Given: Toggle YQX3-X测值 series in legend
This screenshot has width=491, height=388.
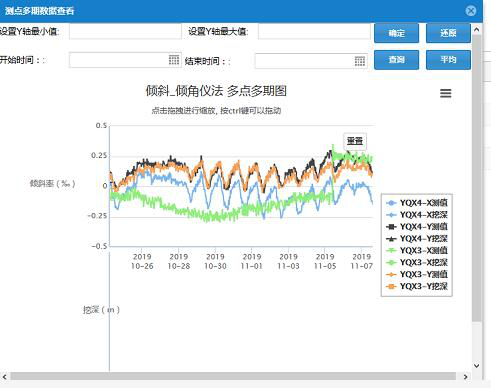Looking at the screenshot, I should click(417, 250).
